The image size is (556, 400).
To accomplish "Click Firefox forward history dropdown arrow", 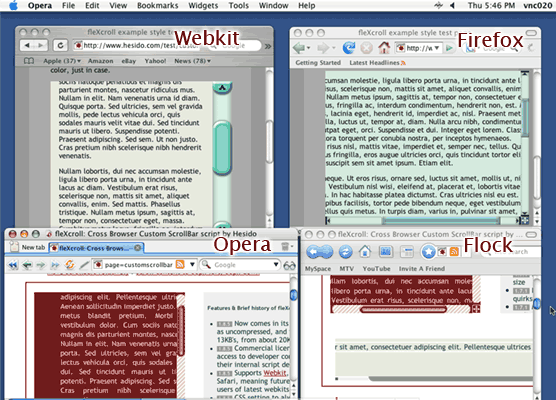I will point(333,48).
